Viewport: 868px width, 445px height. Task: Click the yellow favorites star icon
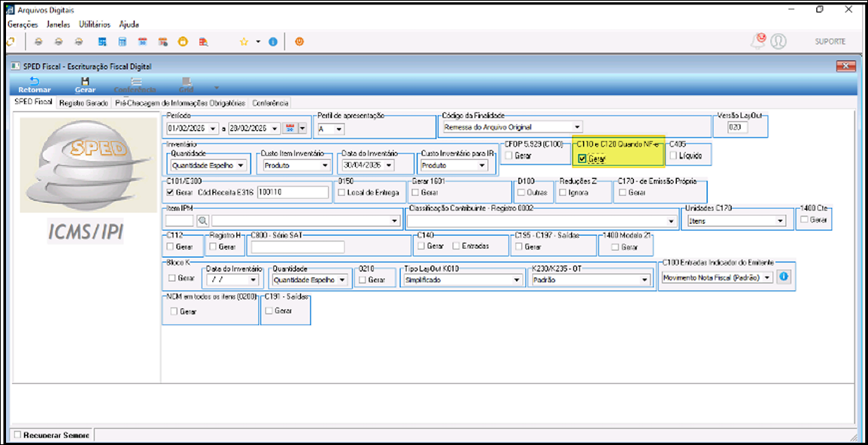point(244,41)
